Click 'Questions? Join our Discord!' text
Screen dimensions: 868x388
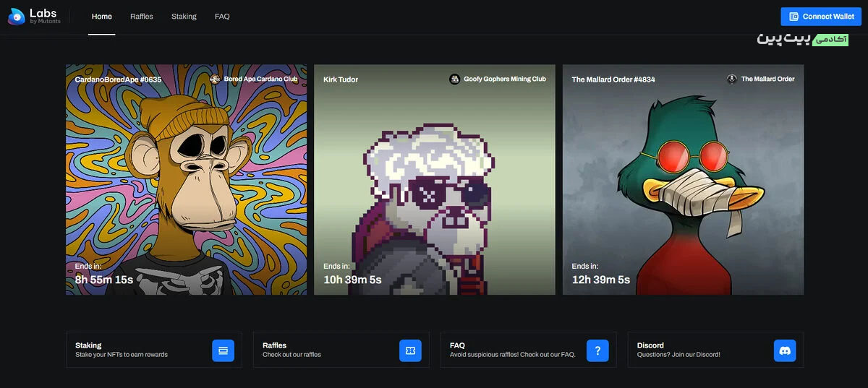678,355
